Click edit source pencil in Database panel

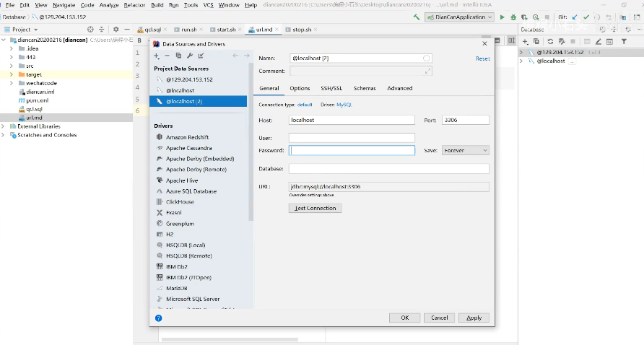tap(599, 41)
